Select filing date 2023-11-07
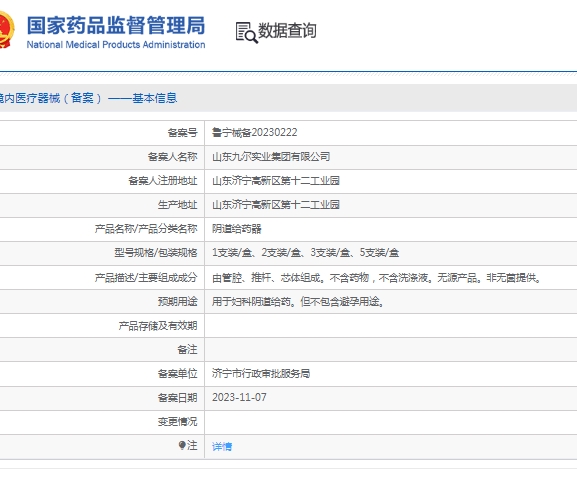The image size is (577, 482). coord(239,397)
